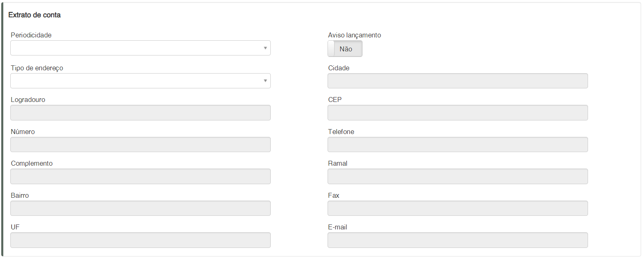This screenshot has width=644, height=259.
Task: Click the Periodicidade dropdown arrow
Action: [265, 48]
